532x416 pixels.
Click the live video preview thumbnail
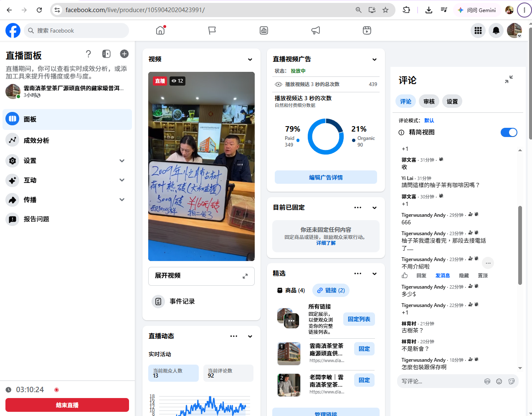pyautogui.click(x=201, y=166)
